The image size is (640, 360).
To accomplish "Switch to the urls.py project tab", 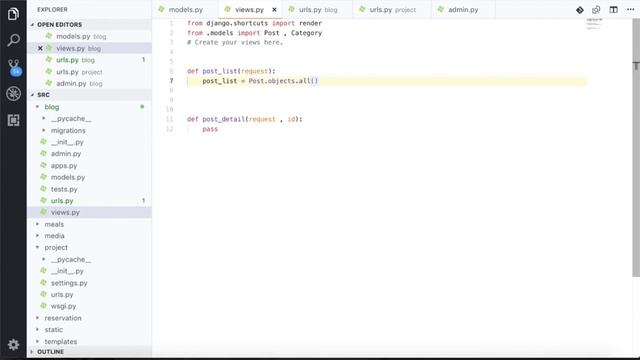I will (392, 10).
